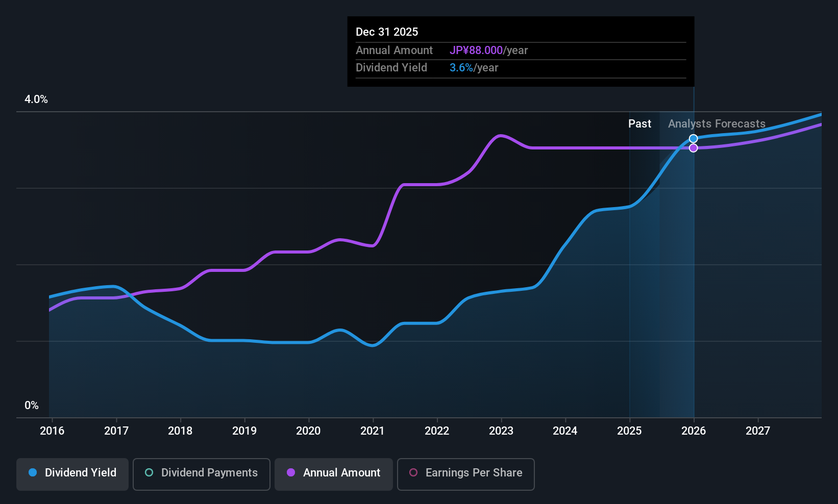Toggle the Annual Amount legend button
838x504 pixels.
point(334,474)
